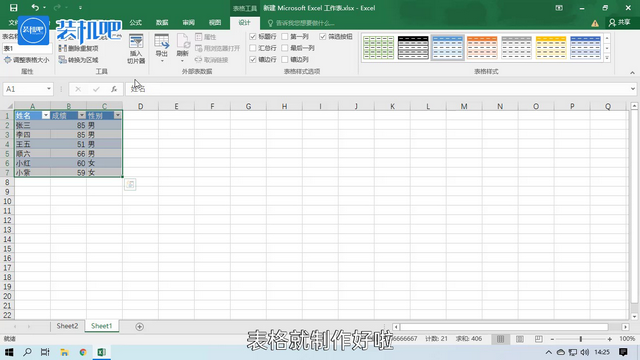
Task: Open the 成绩 column filter dropdown
Action: (82, 116)
